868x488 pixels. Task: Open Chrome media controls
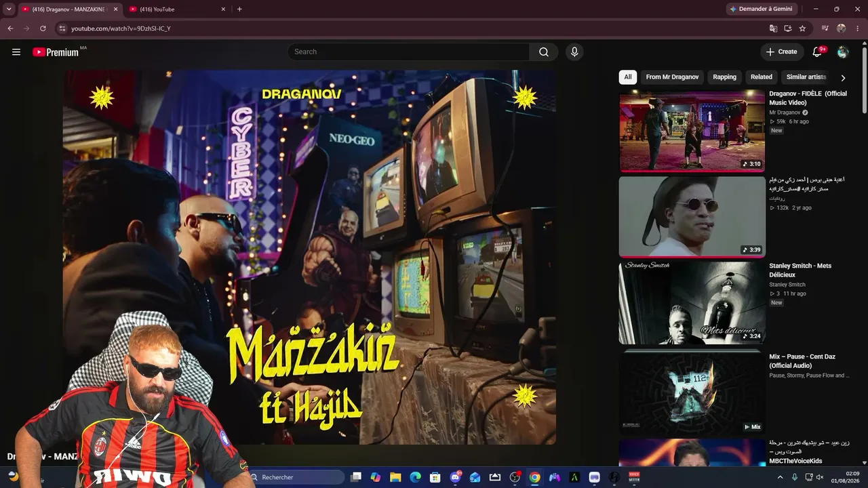tap(825, 28)
